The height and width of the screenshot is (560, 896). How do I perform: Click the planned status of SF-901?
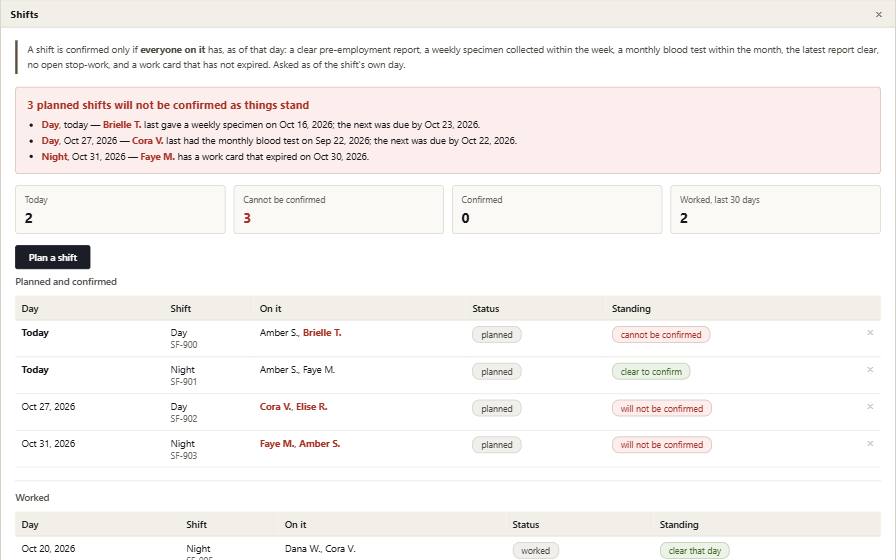pos(497,371)
